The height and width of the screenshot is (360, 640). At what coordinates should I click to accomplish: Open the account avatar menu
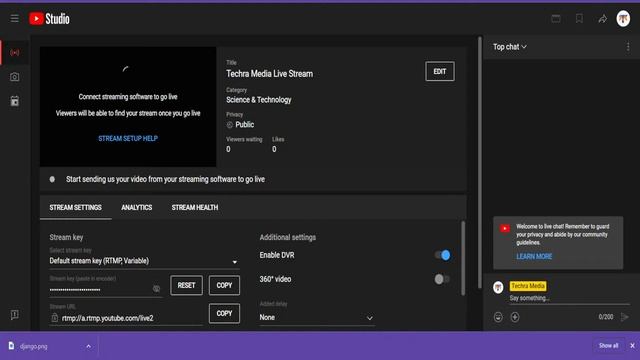tap(623, 18)
